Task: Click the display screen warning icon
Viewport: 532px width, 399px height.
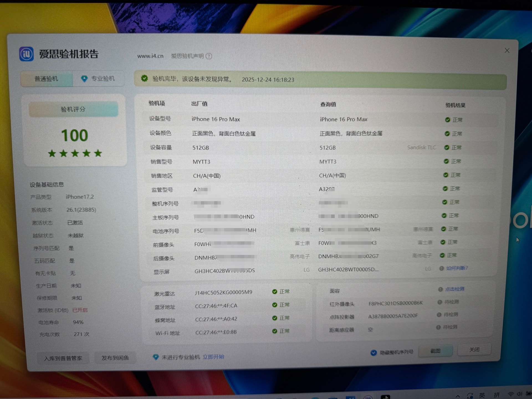Action: 441,268
